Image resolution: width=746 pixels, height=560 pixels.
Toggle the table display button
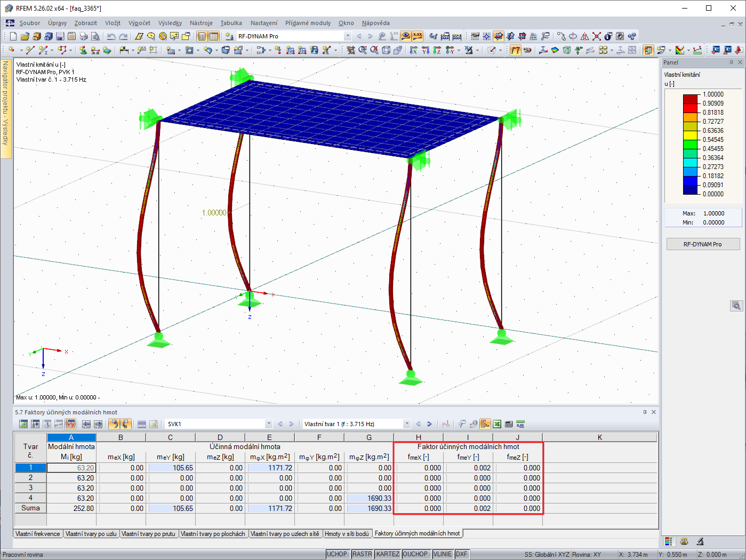click(214, 36)
